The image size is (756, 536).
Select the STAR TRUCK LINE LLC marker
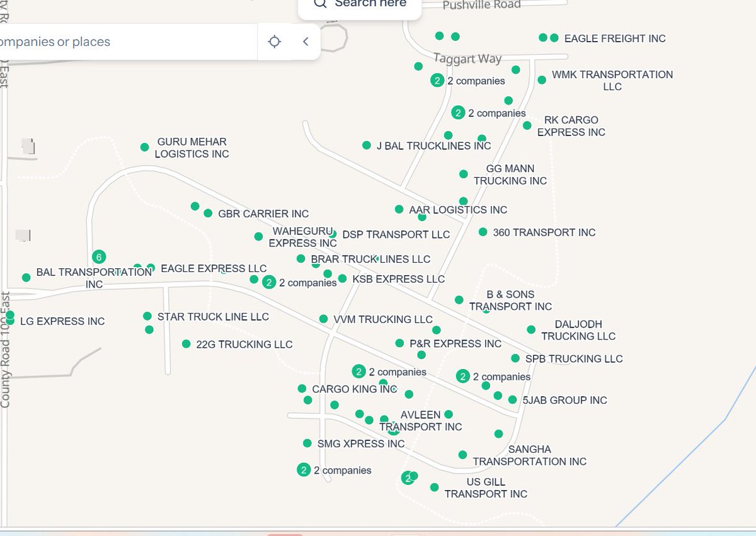pos(146,317)
